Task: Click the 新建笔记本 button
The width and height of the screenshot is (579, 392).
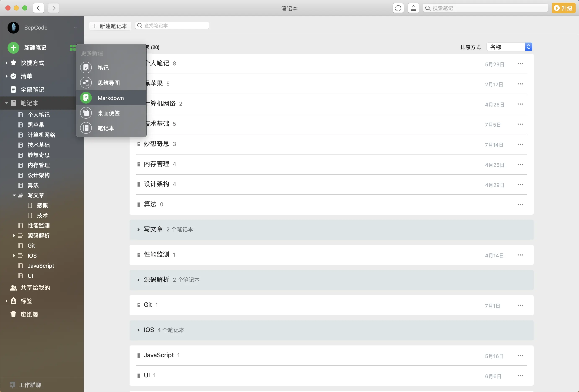Action: tap(110, 26)
